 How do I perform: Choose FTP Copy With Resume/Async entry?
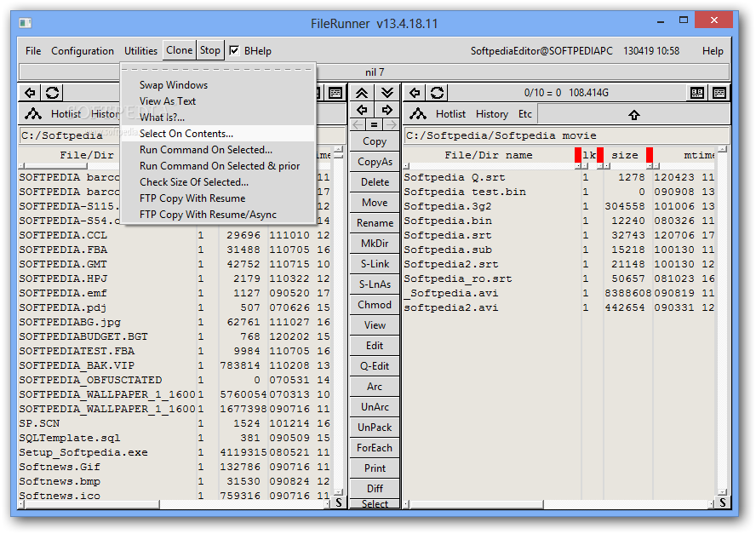pyautogui.click(x=218, y=214)
